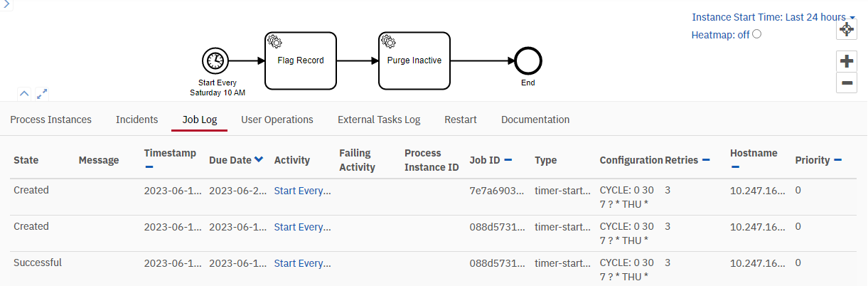This screenshot has height=286, width=868.
Task: Toggle sort on Timestamp column
Action: point(149,168)
